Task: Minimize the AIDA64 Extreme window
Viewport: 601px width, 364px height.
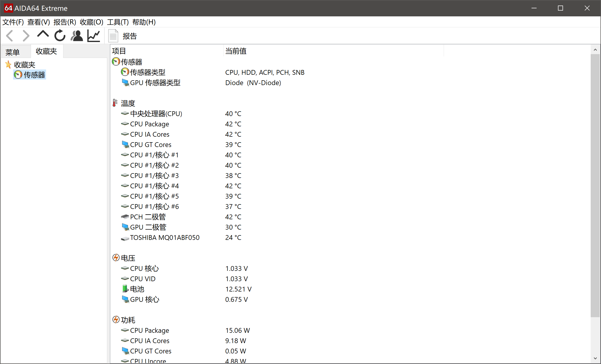Action: [534, 8]
